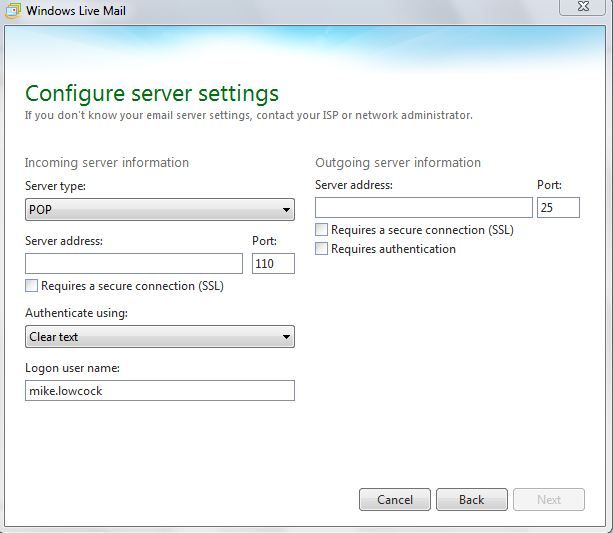
Task: Go back with the Back button
Action: click(472, 499)
